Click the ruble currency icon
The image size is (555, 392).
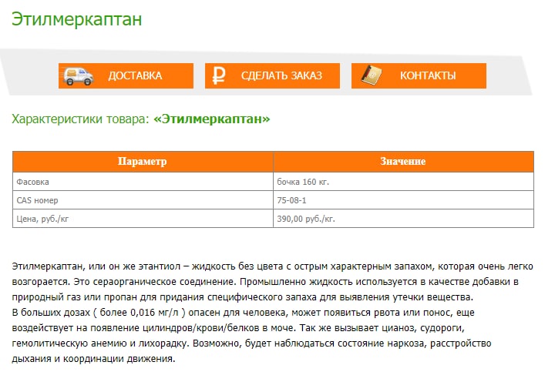coord(218,75)
